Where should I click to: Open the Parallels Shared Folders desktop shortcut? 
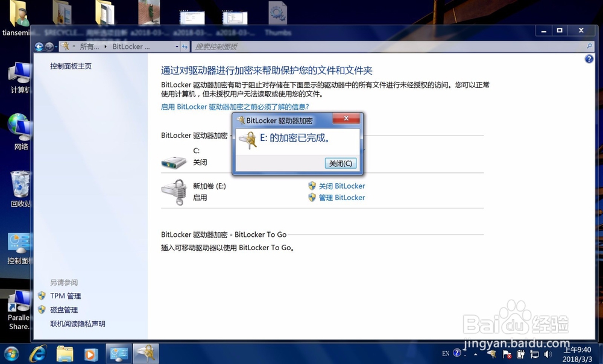click(x=19, y=310)
